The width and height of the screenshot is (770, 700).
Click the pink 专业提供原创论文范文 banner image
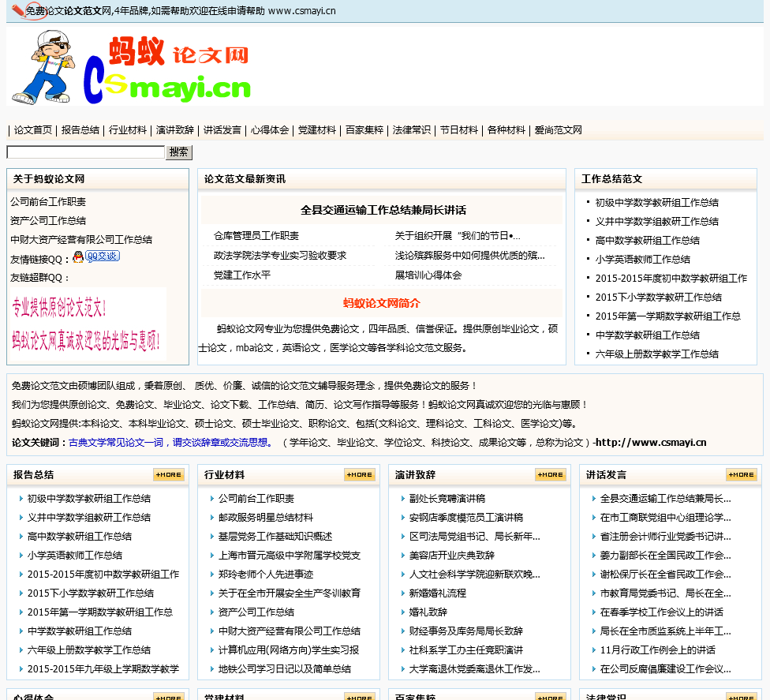(x=88, y=324)
